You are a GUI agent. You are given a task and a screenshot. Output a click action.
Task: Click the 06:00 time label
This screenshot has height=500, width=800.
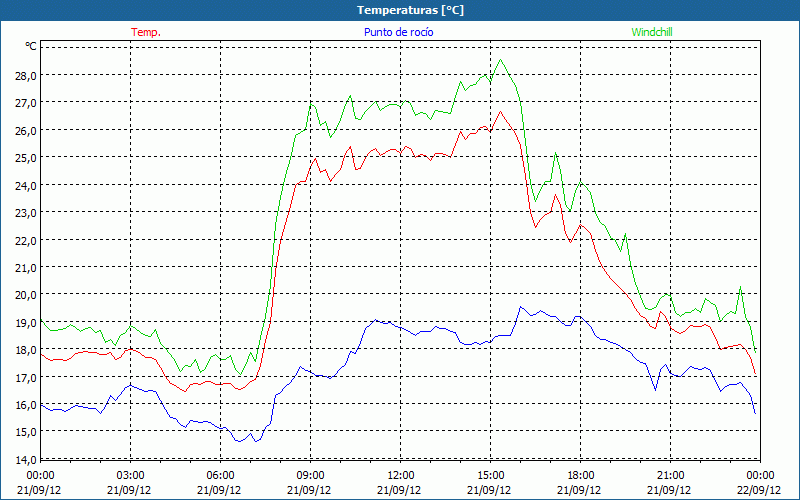coord(219,476)
